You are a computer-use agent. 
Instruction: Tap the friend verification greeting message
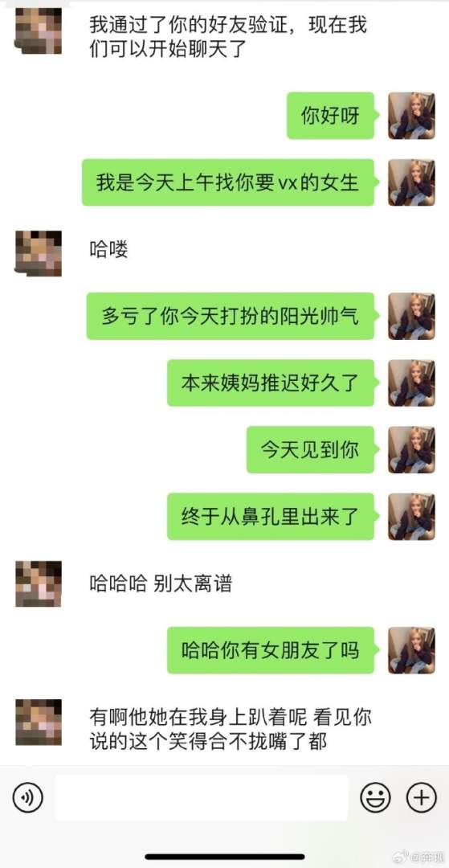228,36
